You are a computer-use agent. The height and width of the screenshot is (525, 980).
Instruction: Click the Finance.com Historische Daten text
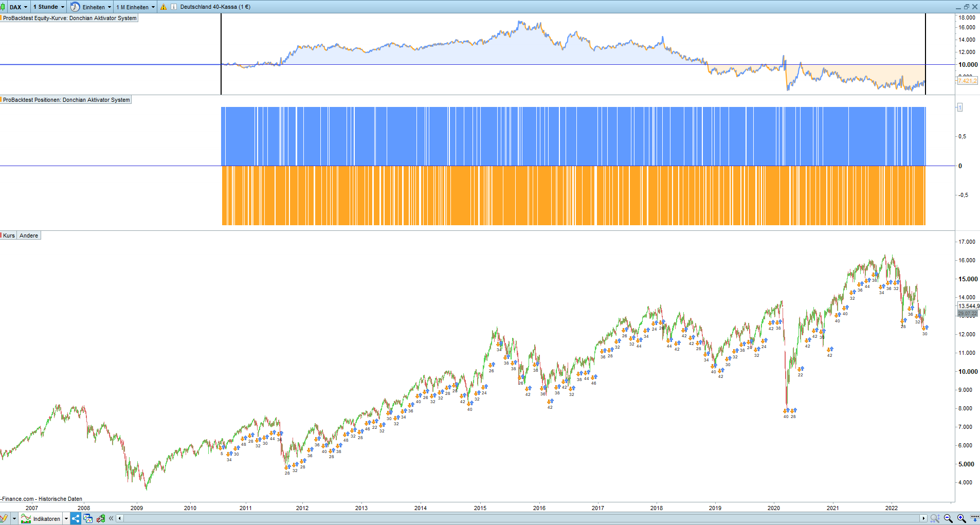(x=42, y=499)
